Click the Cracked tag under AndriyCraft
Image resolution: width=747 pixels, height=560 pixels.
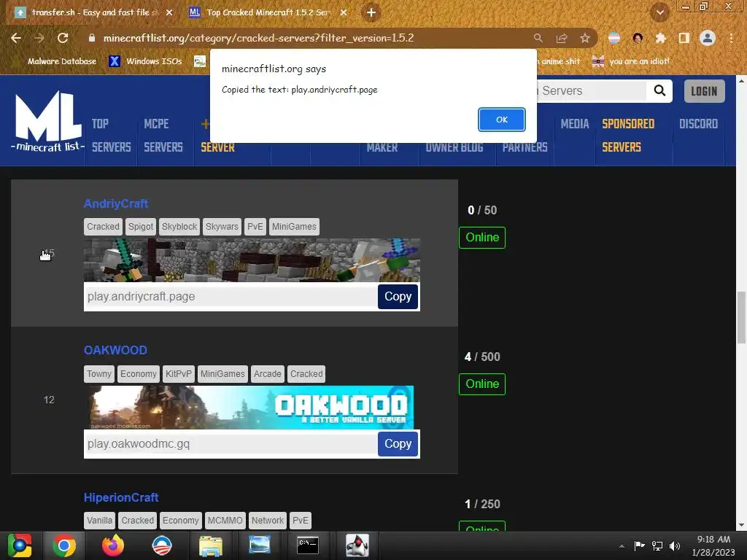(x=103, y=227)
